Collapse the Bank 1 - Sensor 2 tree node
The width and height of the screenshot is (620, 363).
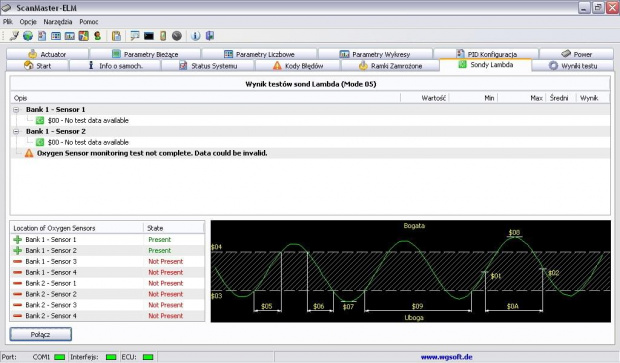coord(16,131)
